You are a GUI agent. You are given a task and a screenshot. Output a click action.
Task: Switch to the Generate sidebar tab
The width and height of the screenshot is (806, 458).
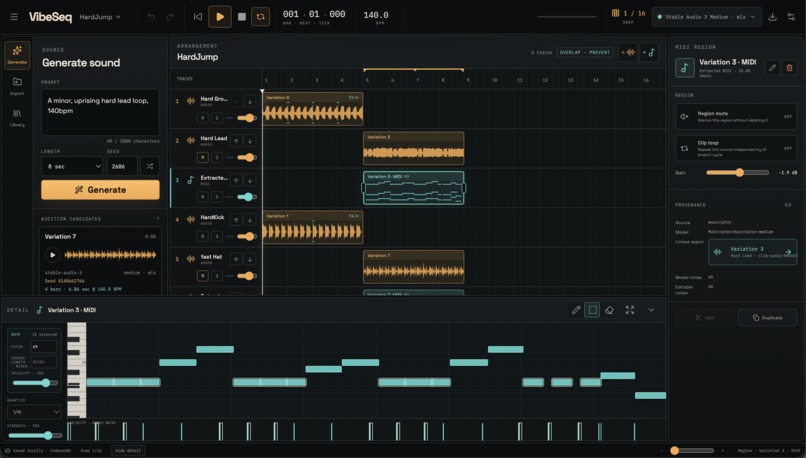click(17, 54)
